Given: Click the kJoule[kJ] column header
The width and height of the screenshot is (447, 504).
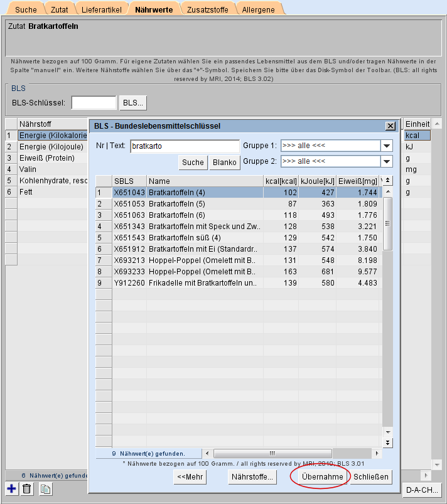Looking at the screenshot, I should [x=318, y=181].
